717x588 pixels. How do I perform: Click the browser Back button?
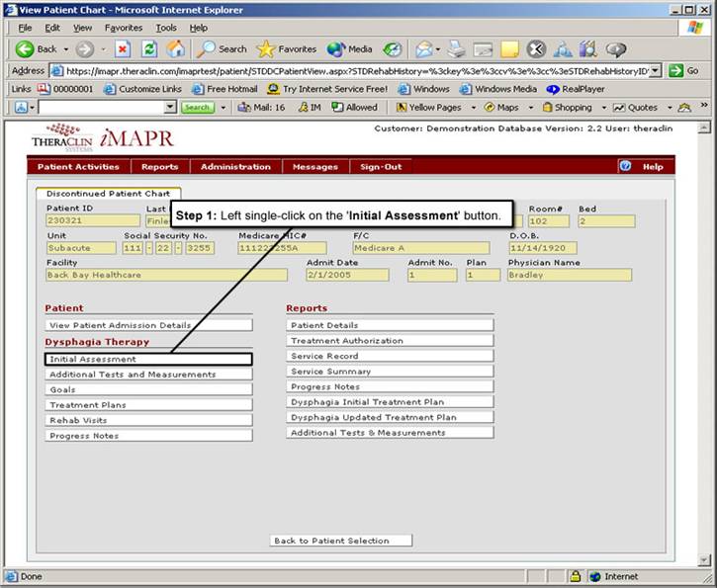pyautogui.click(x=37, y=48)
